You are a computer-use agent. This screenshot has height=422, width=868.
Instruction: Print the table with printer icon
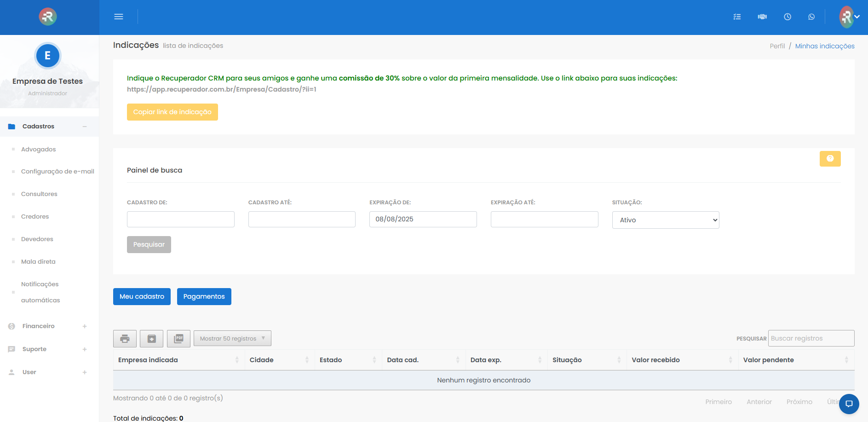tap(125, 339)
